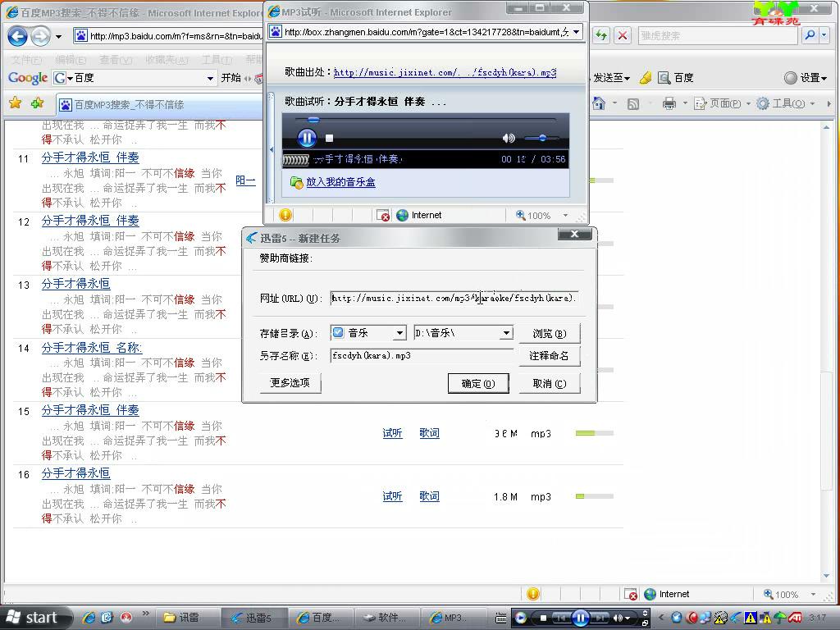Click the 浏览(B) browse button

click(x=550, y=333)
